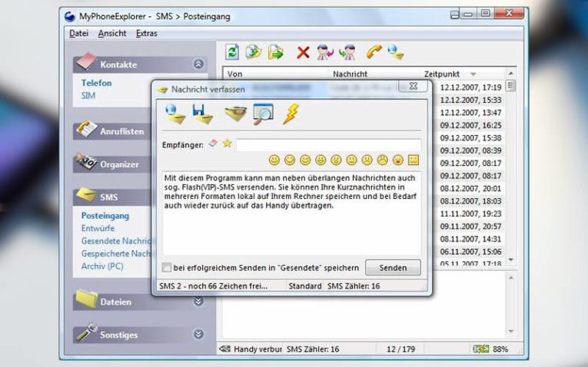588x367 pixels.
Task: Click the Standard encoding status bar entry
Action: click(x=305, y=286)
